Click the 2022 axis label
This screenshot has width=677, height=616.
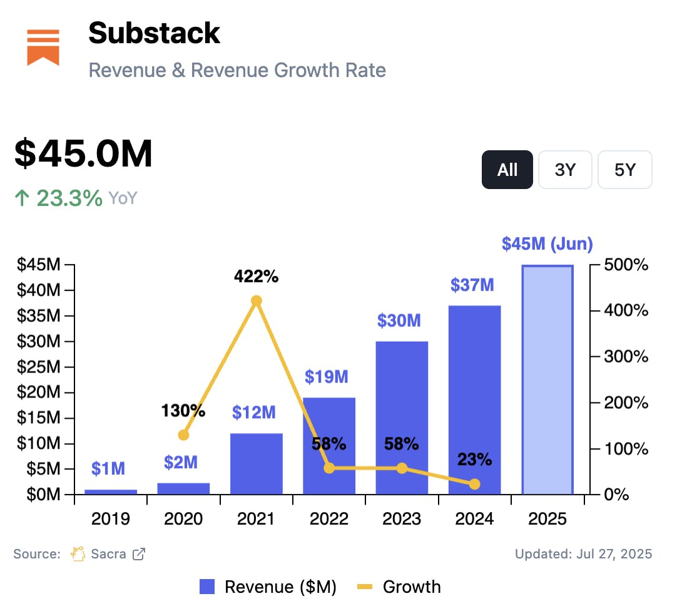click(328, 518)
